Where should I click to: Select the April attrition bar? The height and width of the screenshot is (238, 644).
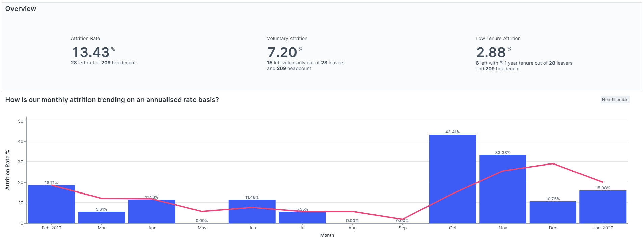152,212
